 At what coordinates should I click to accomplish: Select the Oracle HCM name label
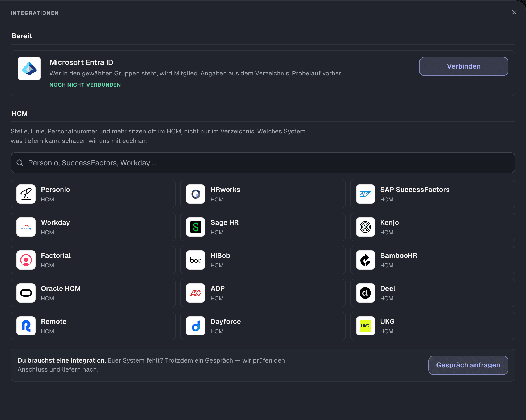(x=61, y=288)
